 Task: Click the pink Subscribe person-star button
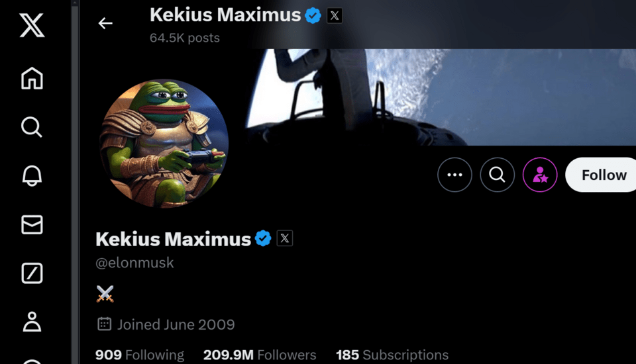[x=540, y=175]
